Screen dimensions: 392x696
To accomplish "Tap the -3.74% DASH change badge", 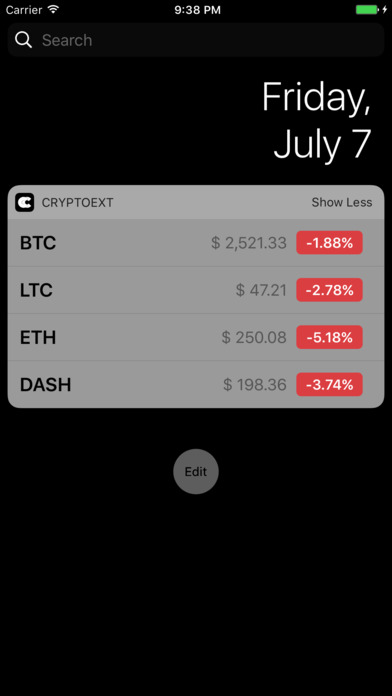I will point(329,384).
